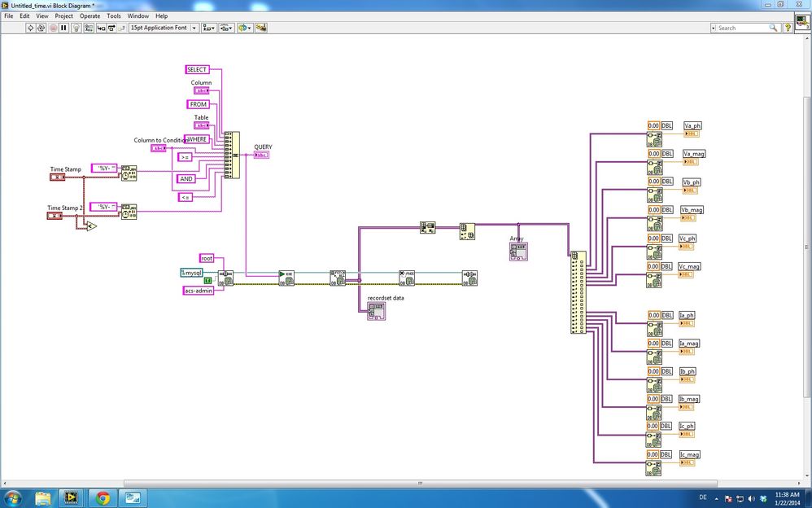Select the Array indicator terminal
Screen dimensions: 812x508
click(x=518, y=252)
